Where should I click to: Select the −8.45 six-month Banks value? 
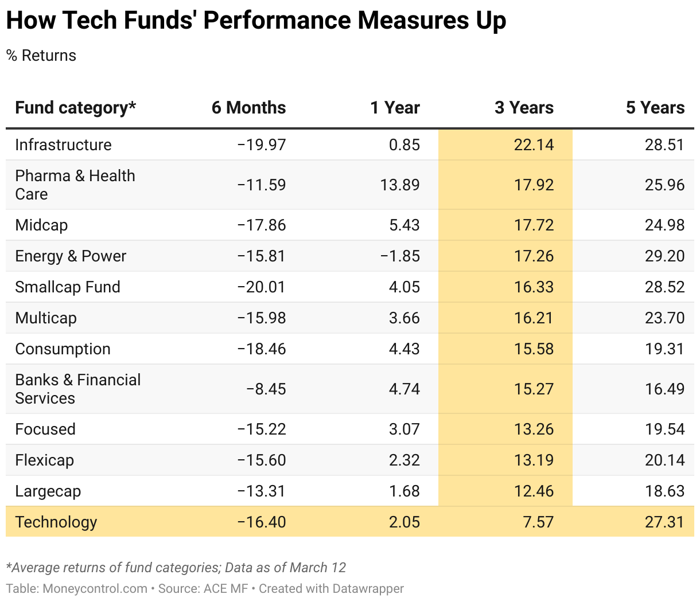(266, 389)
